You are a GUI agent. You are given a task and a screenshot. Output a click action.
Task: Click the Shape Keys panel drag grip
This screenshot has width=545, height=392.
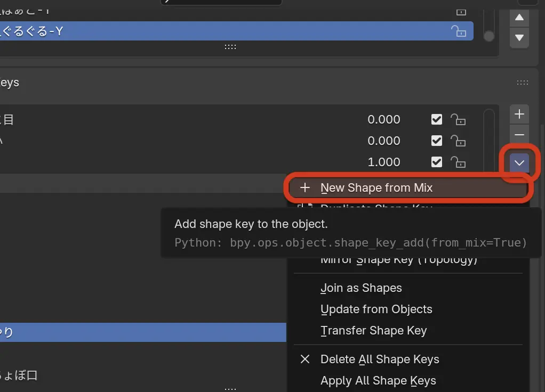(523, 83)
